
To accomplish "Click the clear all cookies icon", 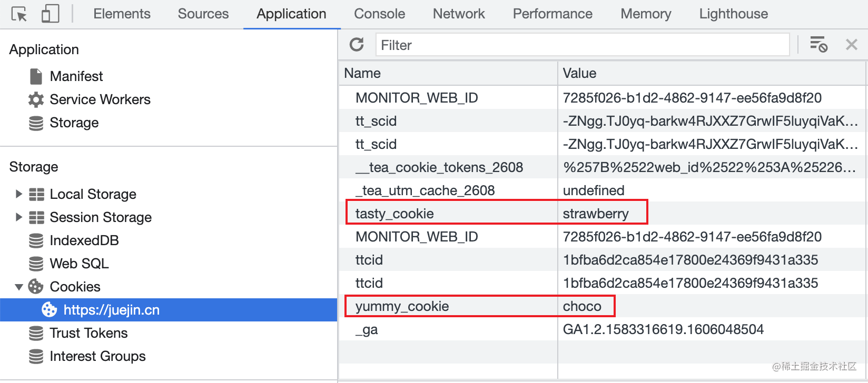I will pyautogui.click(x=818, y=45).
